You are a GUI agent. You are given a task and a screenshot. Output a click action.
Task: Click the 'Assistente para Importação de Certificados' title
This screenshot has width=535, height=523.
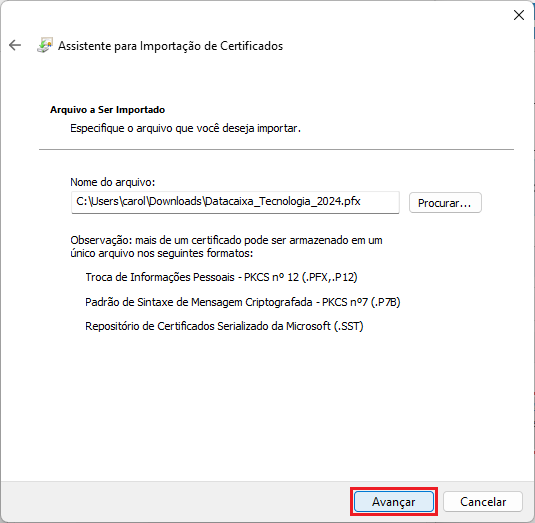coord(170,46)
